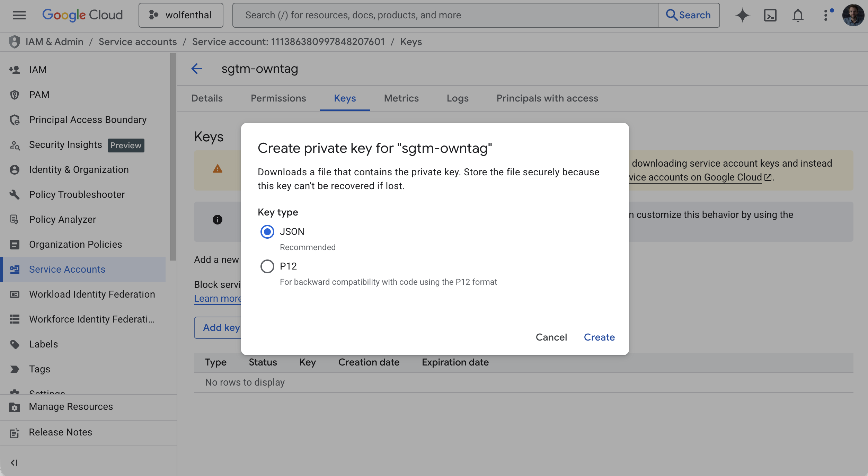The height and width of the screenshot is (476, 868).
Task: Switch to the Permissions tab
Action: 278,98
